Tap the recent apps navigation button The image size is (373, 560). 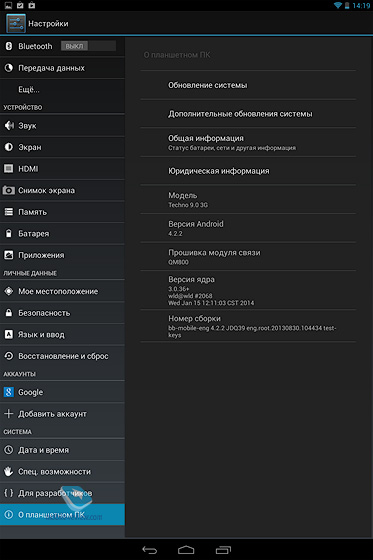[223, 550]
